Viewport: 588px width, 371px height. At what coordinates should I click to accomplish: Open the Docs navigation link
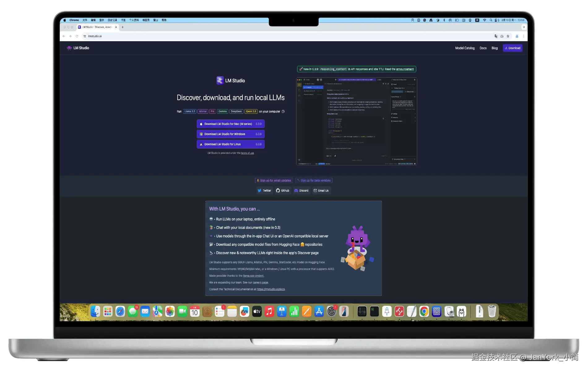tap(483, 48)
